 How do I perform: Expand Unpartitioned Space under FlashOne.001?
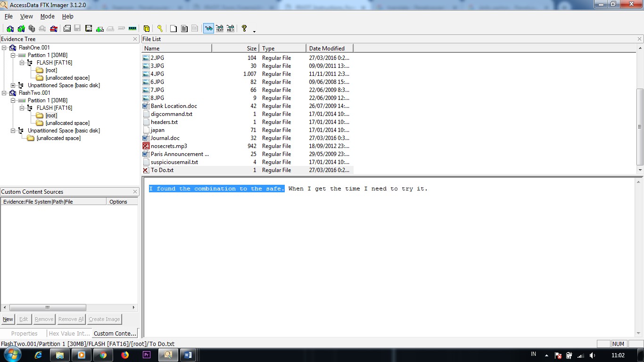[13, 85]
